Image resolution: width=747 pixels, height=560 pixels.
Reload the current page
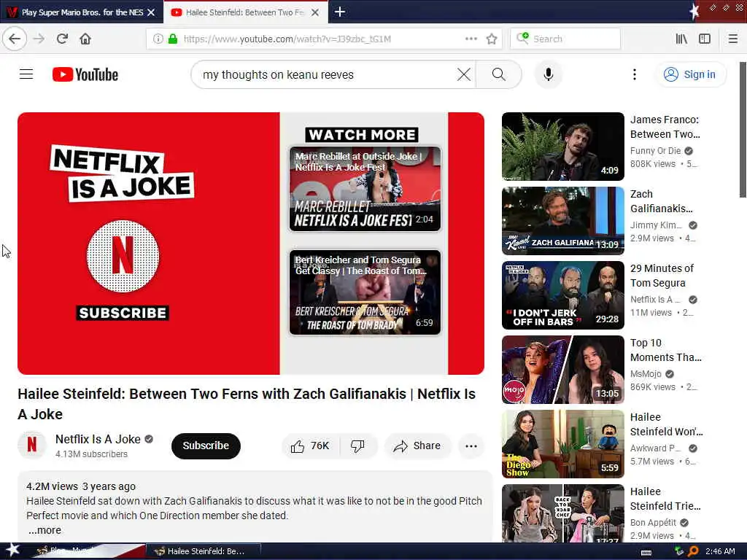(x=62, y=39)
